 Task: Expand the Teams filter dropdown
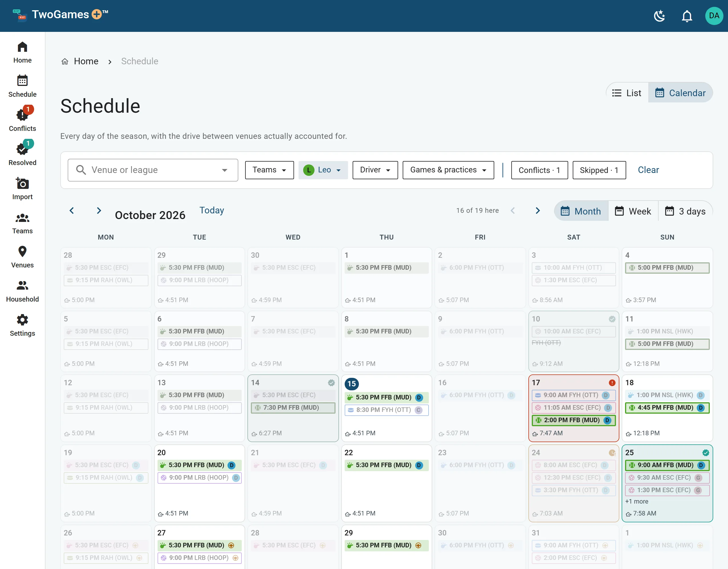click(269, 170)
